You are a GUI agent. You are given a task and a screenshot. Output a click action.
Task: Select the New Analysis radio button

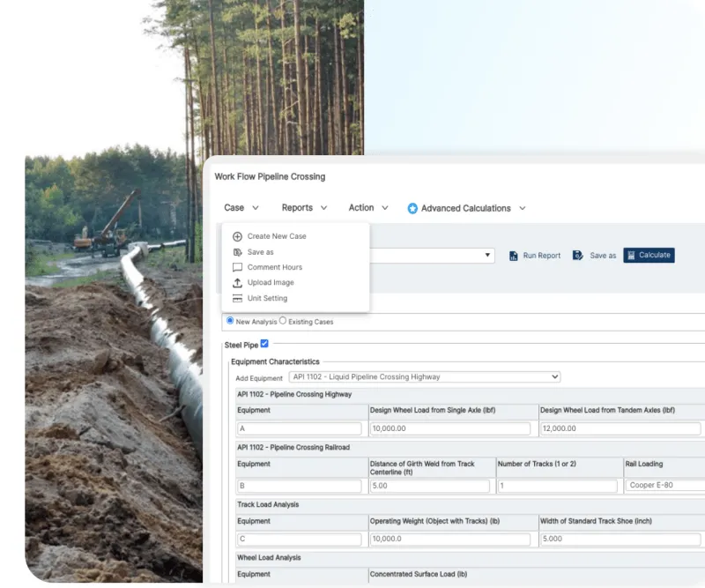(231, 321)
